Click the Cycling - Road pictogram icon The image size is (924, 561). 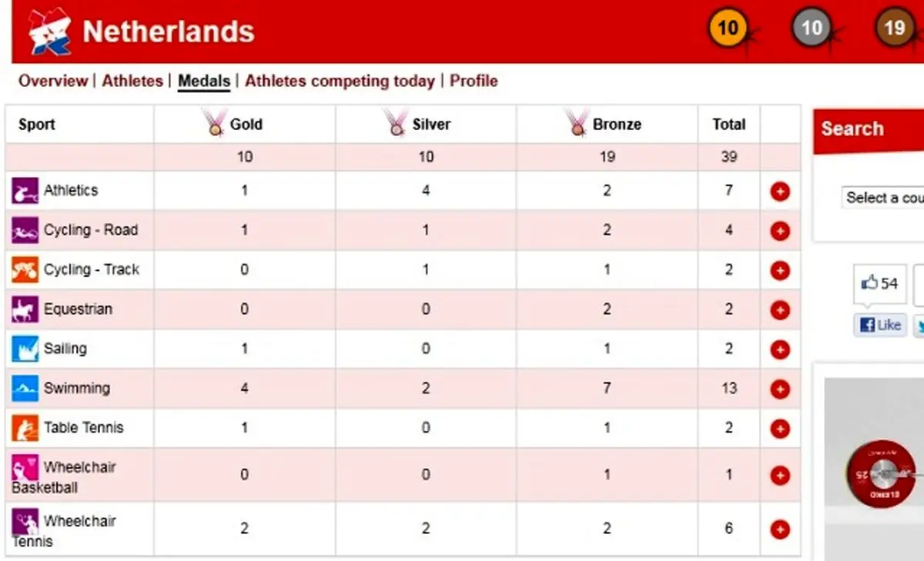click(25, 230)
